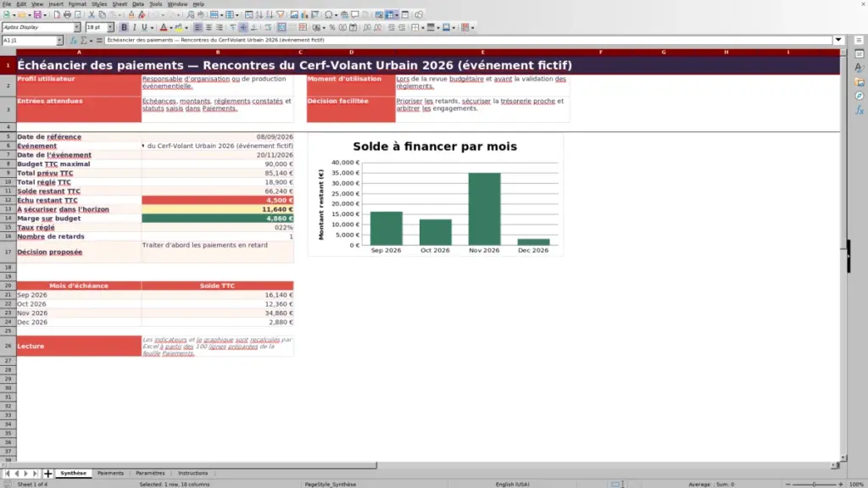Click the Sort Ascending icon
The width and height of the screenshot is (868, 488).
[259, 15]
